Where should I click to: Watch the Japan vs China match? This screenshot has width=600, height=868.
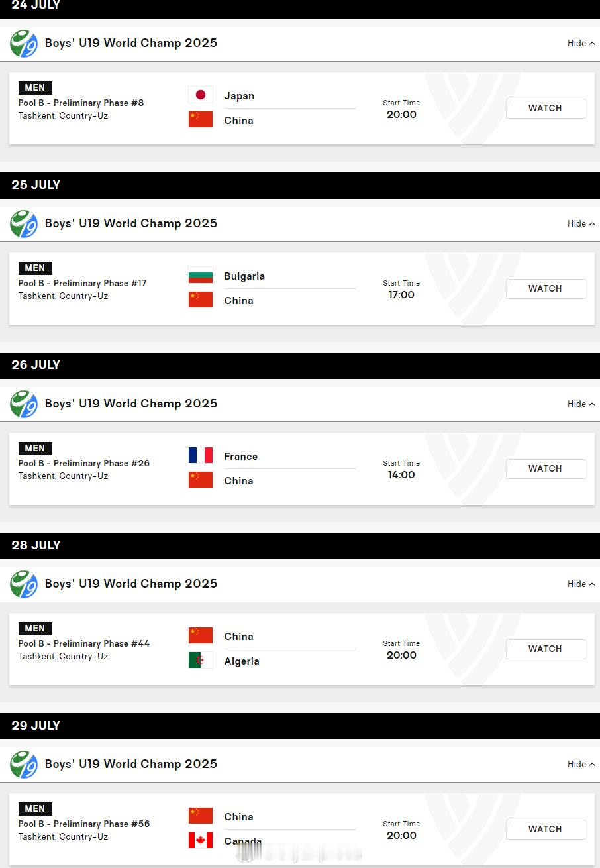tap(545, 109)
